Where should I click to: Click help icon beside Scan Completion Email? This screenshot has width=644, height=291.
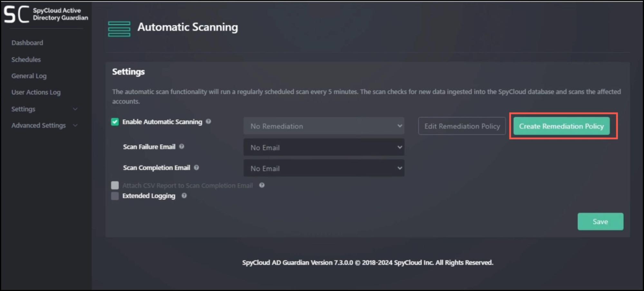pos(197,167)
